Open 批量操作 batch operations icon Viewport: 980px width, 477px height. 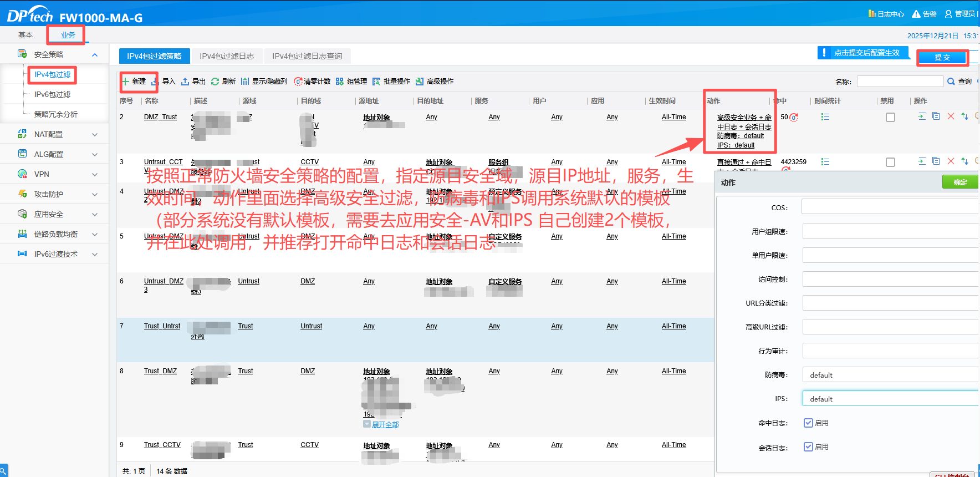(376, 82)
